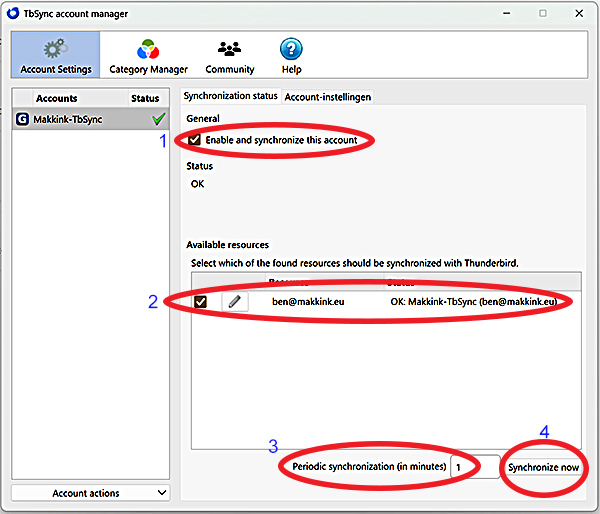Open Account Settings gear icon
The width and height of the screenshot is (600, 514).
coord(56,49)
